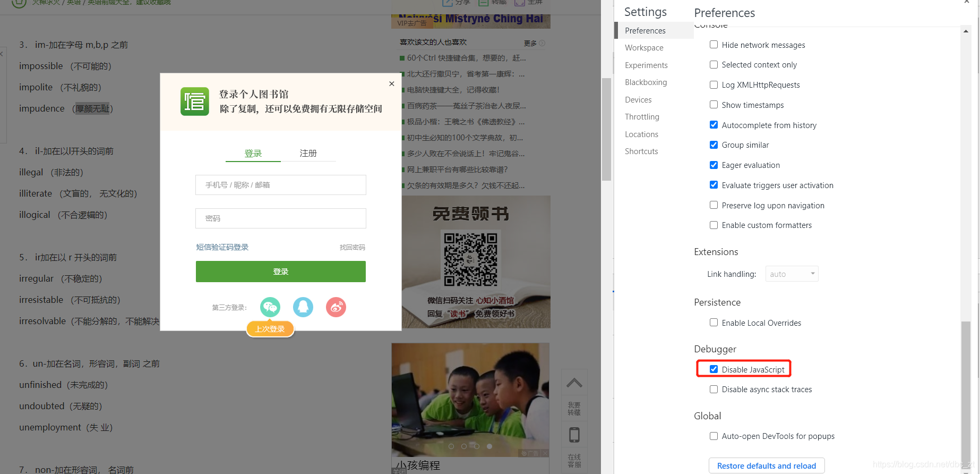Screen dimensions: 980x474
Task: Uncheck the Group similar checkbox
Action: pyautogui.click(x=713, y=145)
